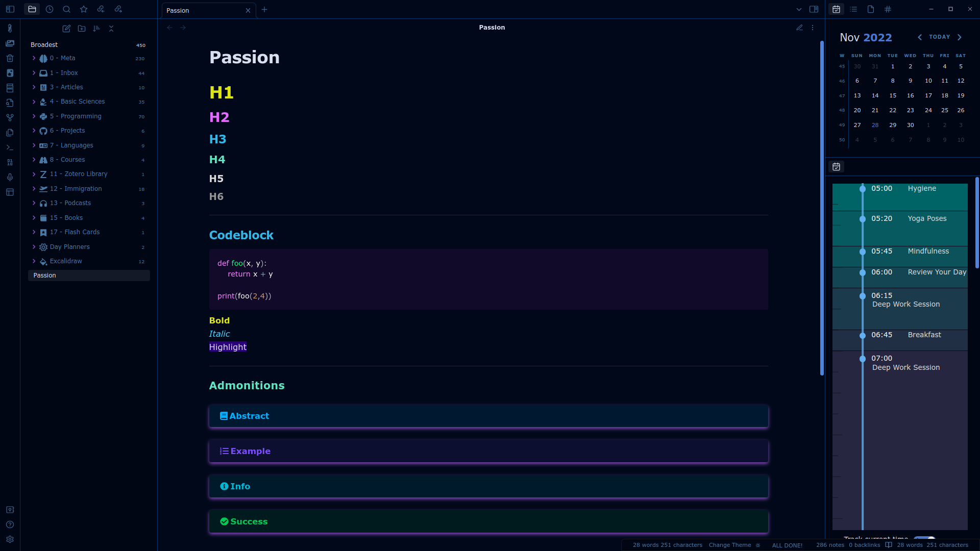Click TODAY in the calendar

coord(939,37)
